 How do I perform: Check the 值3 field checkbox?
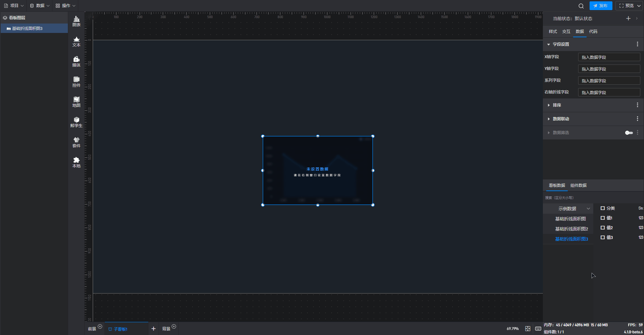tap(603, 238)
